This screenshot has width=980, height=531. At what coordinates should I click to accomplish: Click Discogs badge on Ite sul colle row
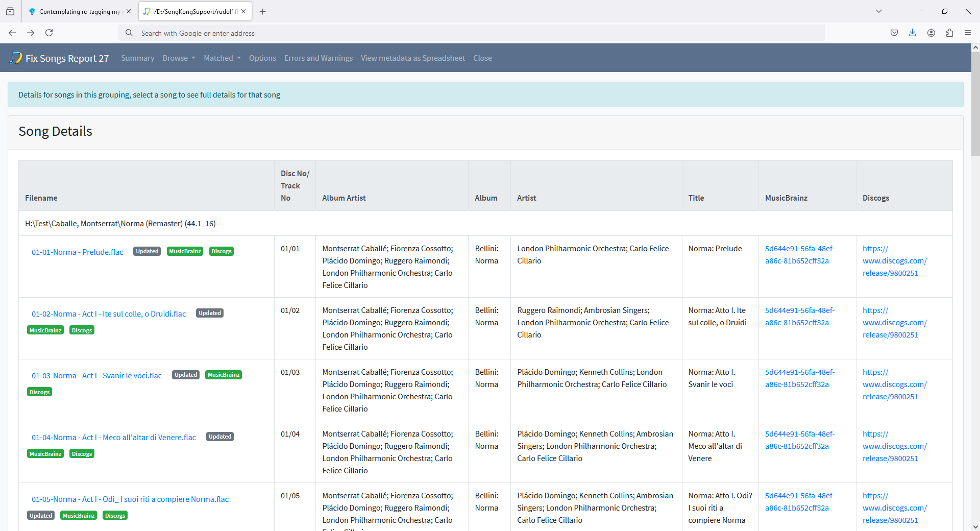[x=82, y=330]
